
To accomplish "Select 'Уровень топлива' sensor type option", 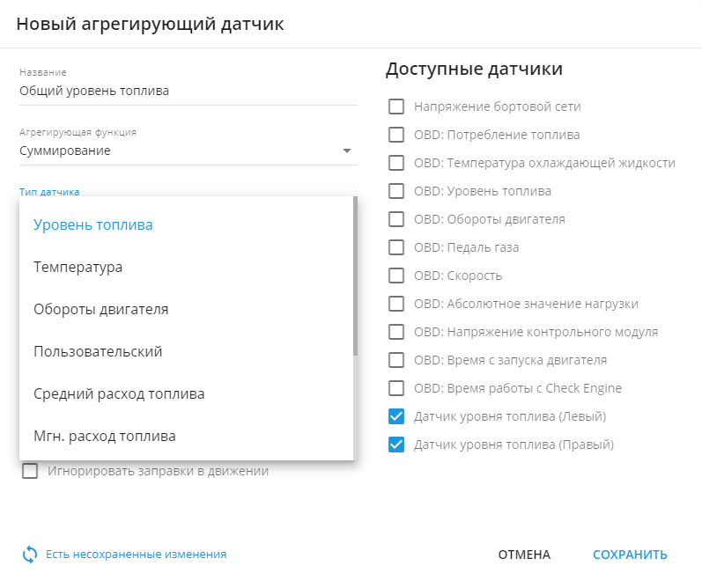I will (x=93, y=224).
